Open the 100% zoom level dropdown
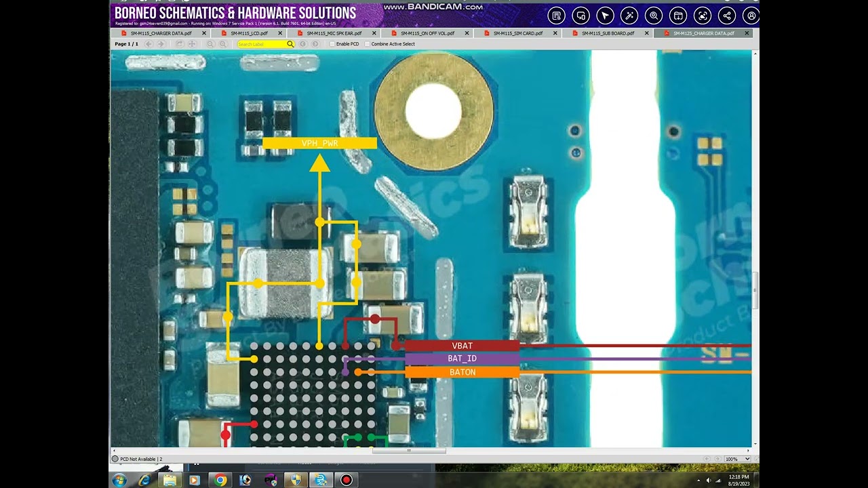 [738, 459]
